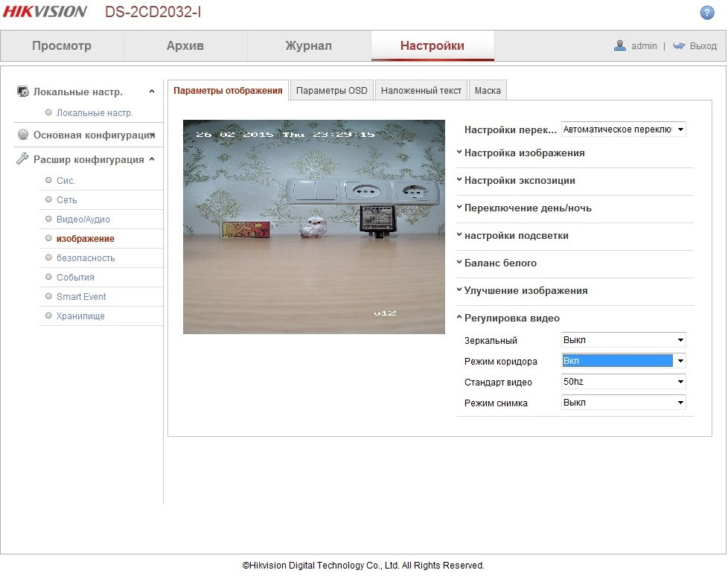Expand the Баланс белого section
This screenshot has width=728, height=576.
(x=500, y=263)
